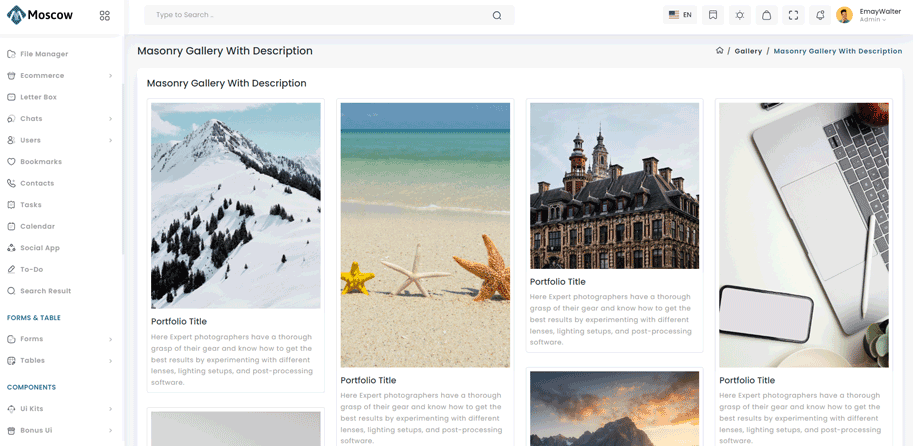Open File Manager from sidebar
The image size is (913, 446).
point(44,54)
